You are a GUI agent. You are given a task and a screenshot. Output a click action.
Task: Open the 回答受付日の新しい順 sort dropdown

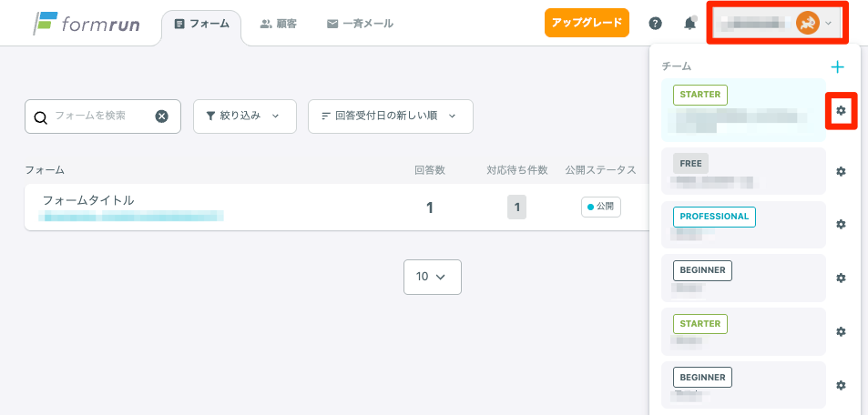click(390, 116)
